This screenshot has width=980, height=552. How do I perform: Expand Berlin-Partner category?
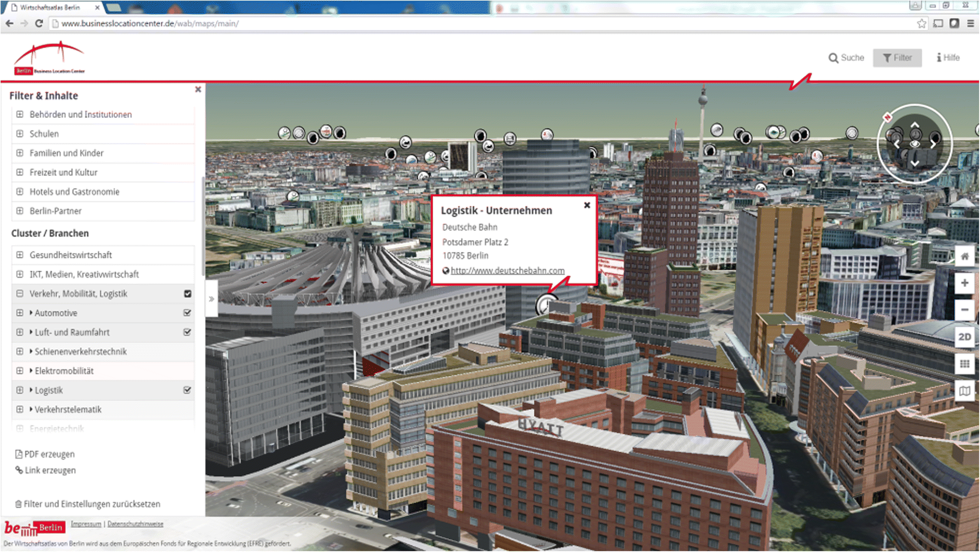[x=20, y=211]
